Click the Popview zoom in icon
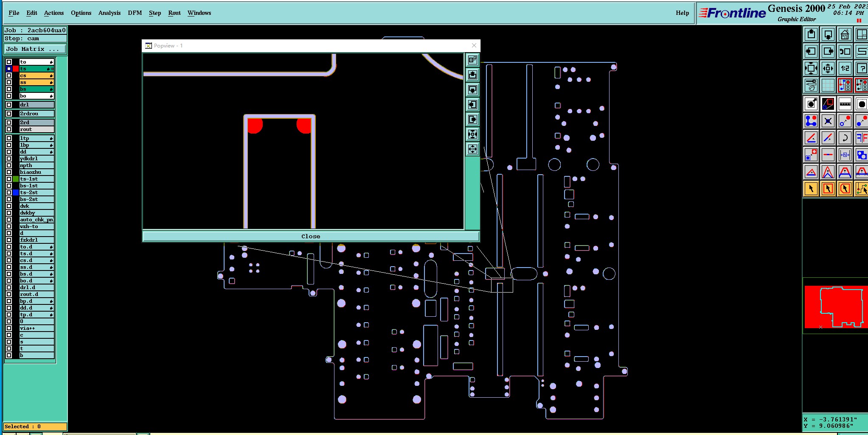 pos(472,134)
